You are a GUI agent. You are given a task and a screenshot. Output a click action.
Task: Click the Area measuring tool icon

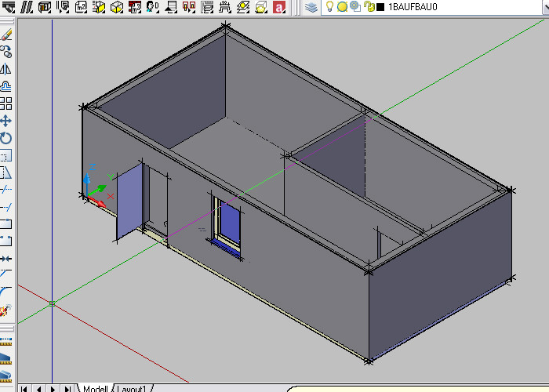tap(6, 358)
